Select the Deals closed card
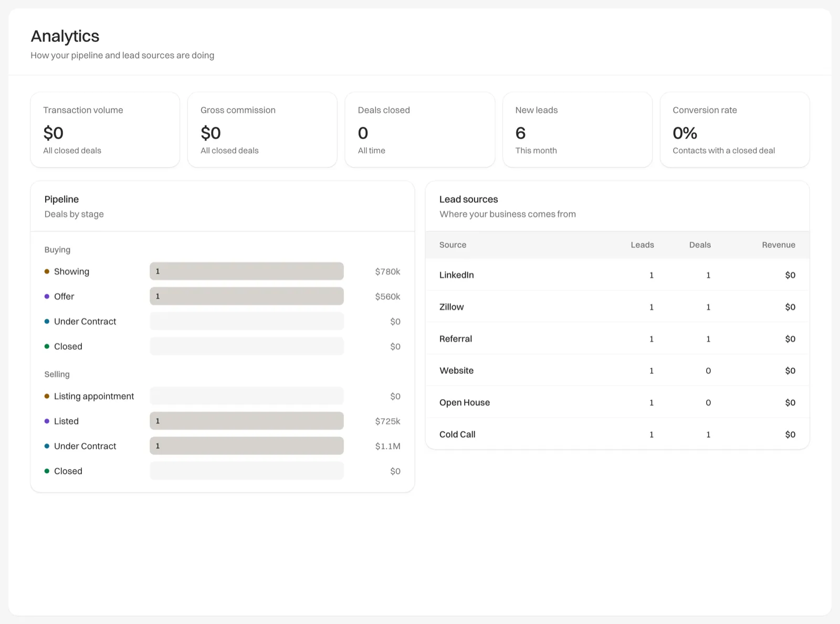 point(420,130)
